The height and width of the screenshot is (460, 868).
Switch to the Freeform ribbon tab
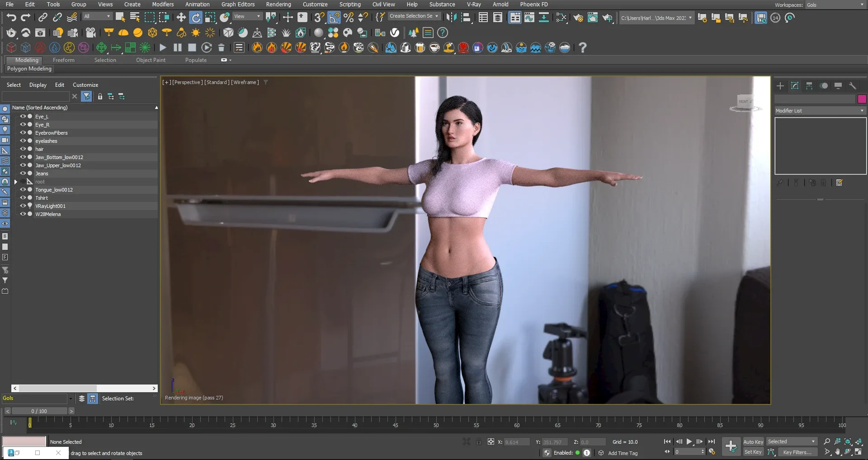pos(64,60)
